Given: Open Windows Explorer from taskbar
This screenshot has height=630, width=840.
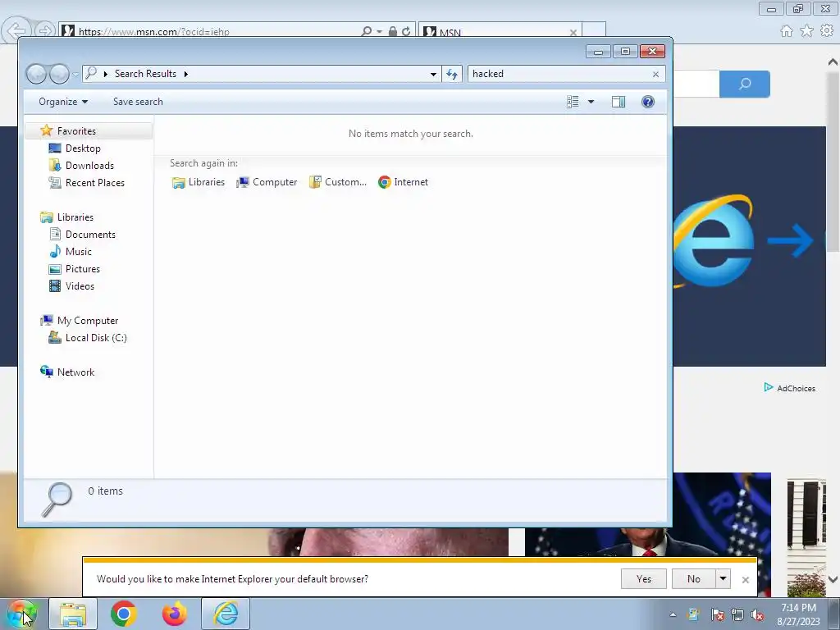Looking at the screenshot, I should tap(73, 614).
